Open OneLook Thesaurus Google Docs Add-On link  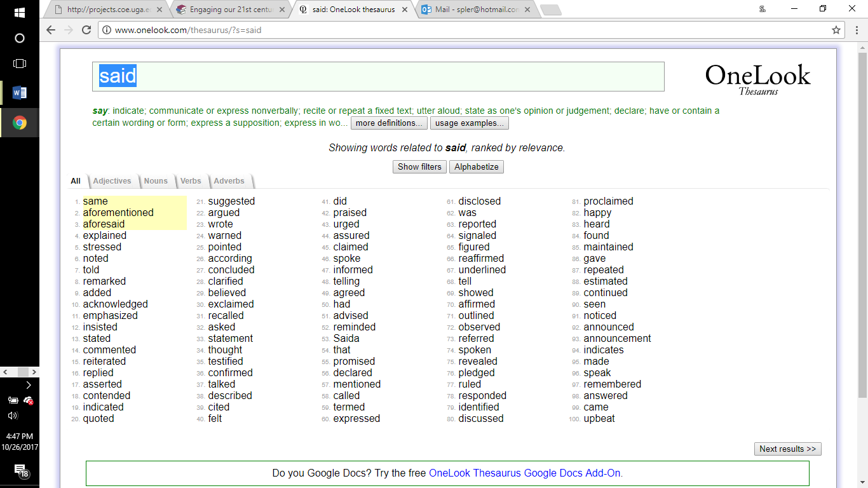526,473
